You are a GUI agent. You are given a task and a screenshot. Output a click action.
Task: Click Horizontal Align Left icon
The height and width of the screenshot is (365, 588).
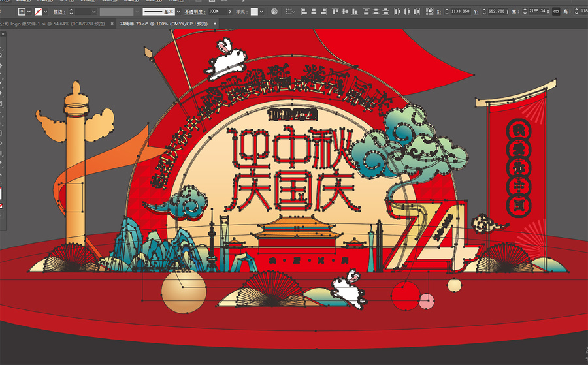(304, 12)
